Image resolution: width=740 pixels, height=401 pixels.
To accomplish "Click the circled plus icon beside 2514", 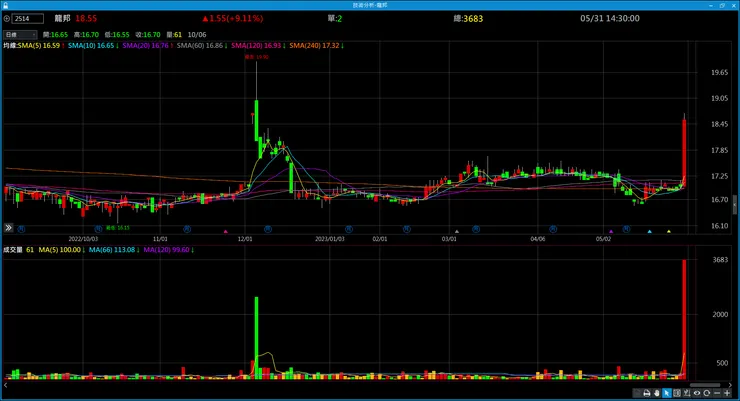I will pos(7,18).
